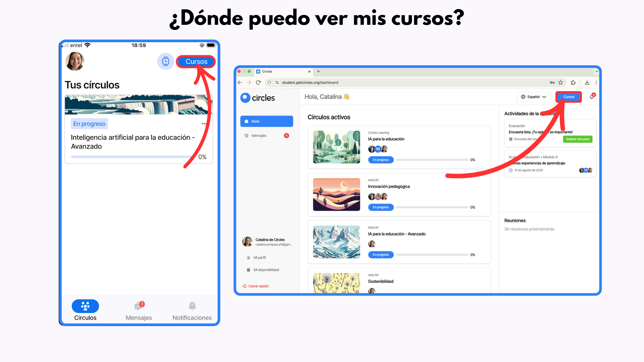Open browser downloads icon

click(x=587, y=82)
